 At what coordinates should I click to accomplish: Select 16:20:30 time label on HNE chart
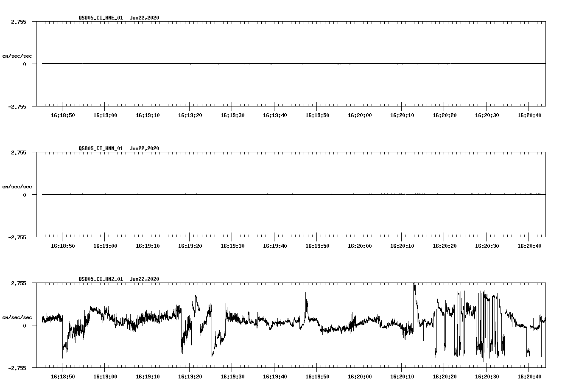487,115
